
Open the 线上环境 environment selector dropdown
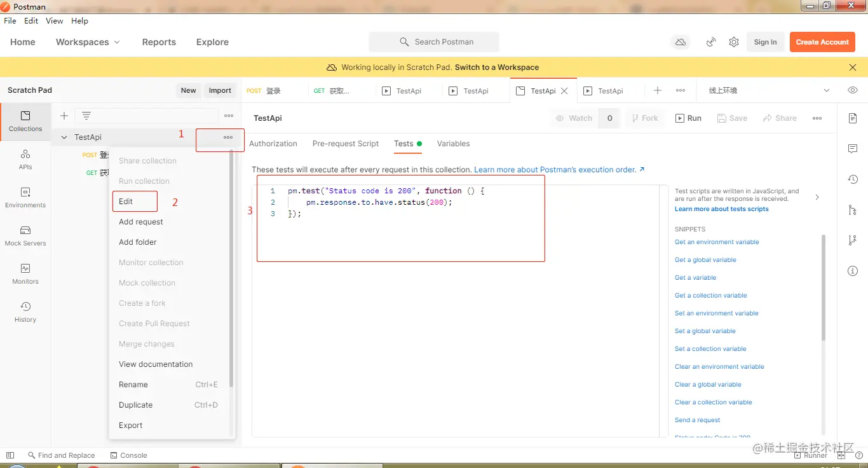tap(770, 90)
